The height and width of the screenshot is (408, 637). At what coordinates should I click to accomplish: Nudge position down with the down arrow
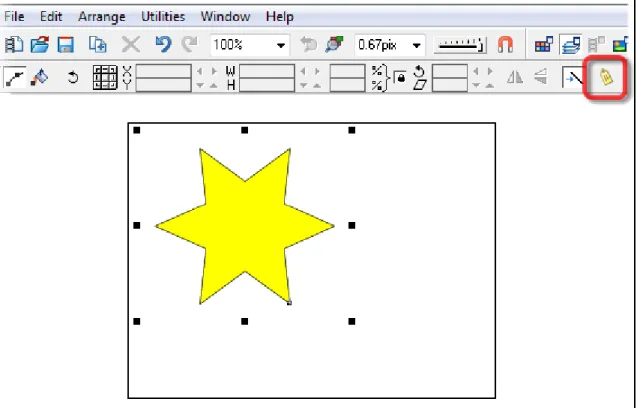(200, 85)
